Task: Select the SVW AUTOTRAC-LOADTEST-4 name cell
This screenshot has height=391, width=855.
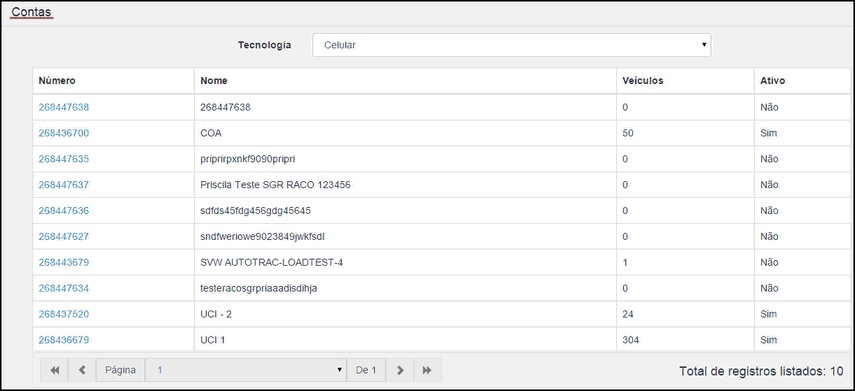Action: pyautogui.click(x=405, y=262)
